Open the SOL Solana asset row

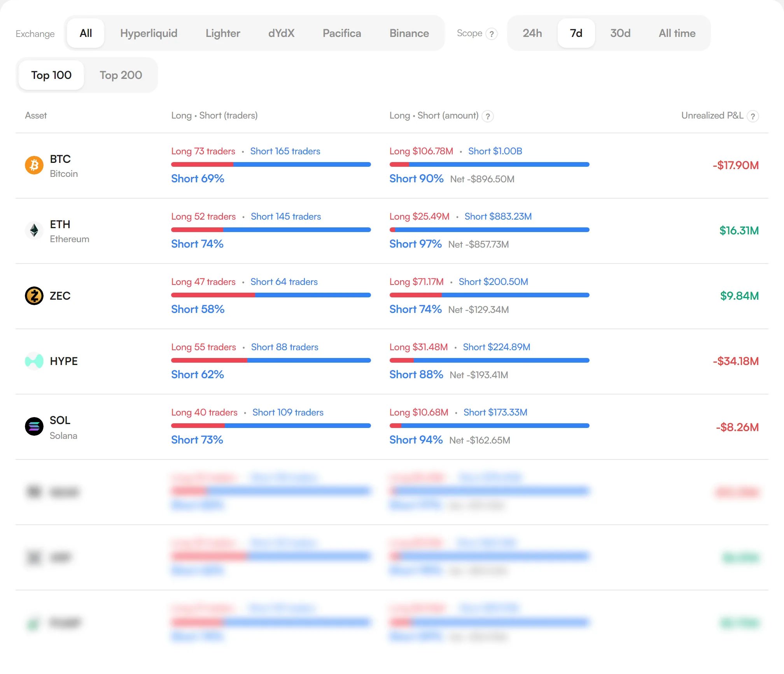[392, 427]
